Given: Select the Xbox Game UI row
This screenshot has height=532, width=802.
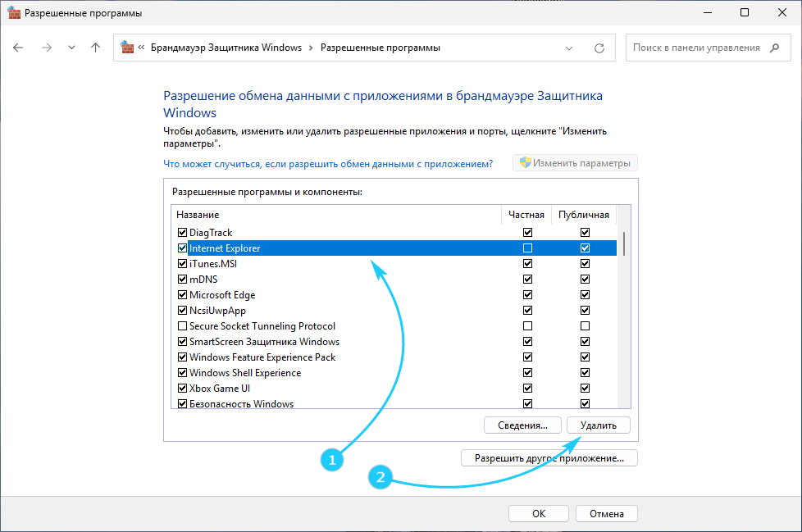Looking at the screenshot, I should 394,389.
